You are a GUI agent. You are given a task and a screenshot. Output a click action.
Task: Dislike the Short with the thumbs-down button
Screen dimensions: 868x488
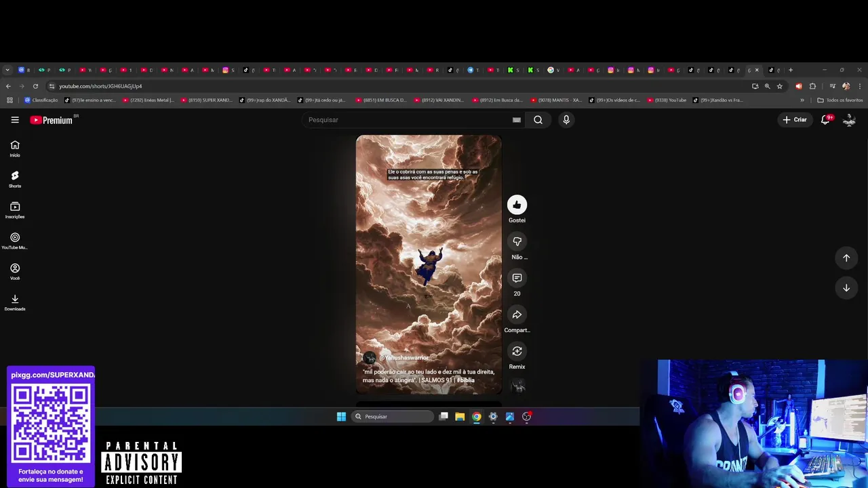point(517,241)
